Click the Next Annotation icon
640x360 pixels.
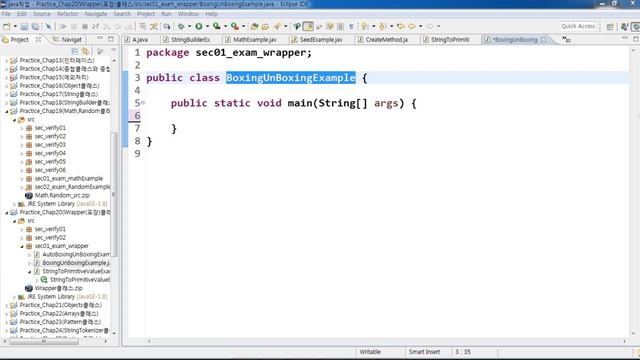coord(364,27)
